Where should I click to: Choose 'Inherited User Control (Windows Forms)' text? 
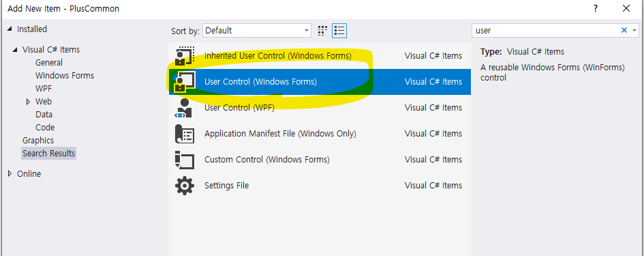click(x=278, y=55)
